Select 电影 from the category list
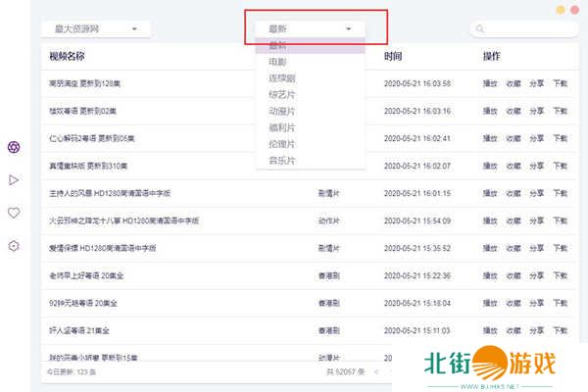 pyautogui.click(x=280, y=61)
